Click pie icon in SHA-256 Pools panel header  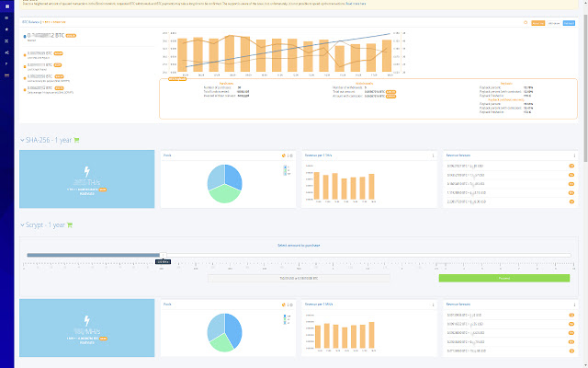click(x=284, y=155)
